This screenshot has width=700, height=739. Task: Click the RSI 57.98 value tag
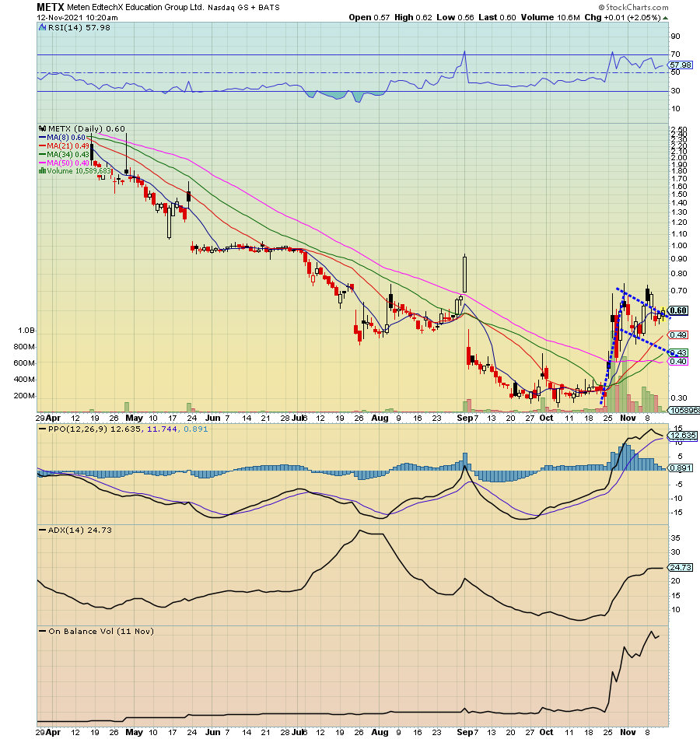[x=681, y=65]
